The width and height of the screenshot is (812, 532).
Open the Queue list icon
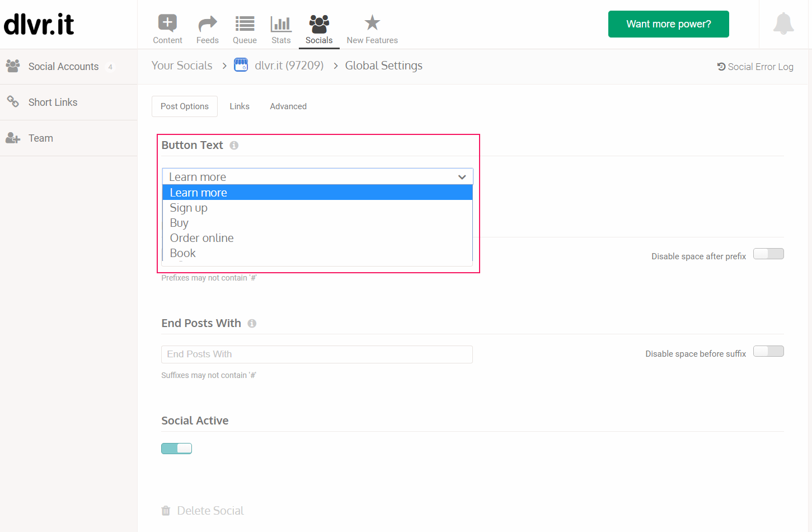(x=245, y=24)
